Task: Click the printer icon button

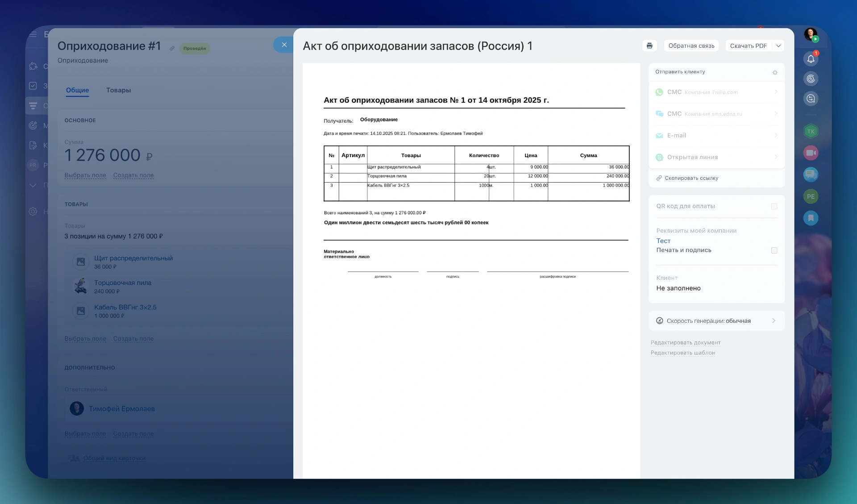Action: (x=649, y=46)
